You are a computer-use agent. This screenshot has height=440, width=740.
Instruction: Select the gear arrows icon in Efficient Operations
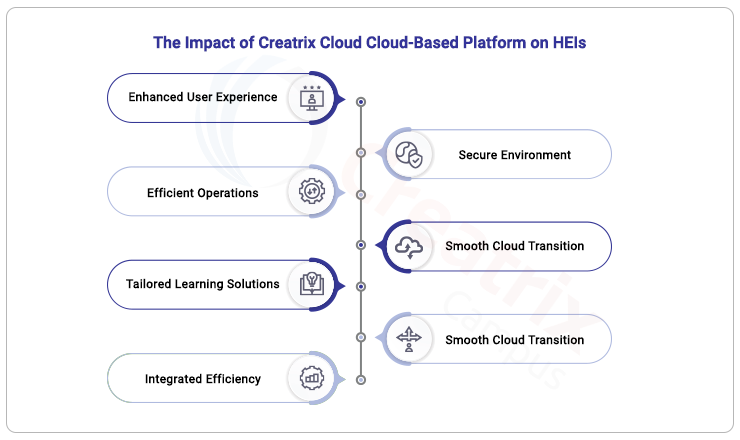tap(311, 192)
